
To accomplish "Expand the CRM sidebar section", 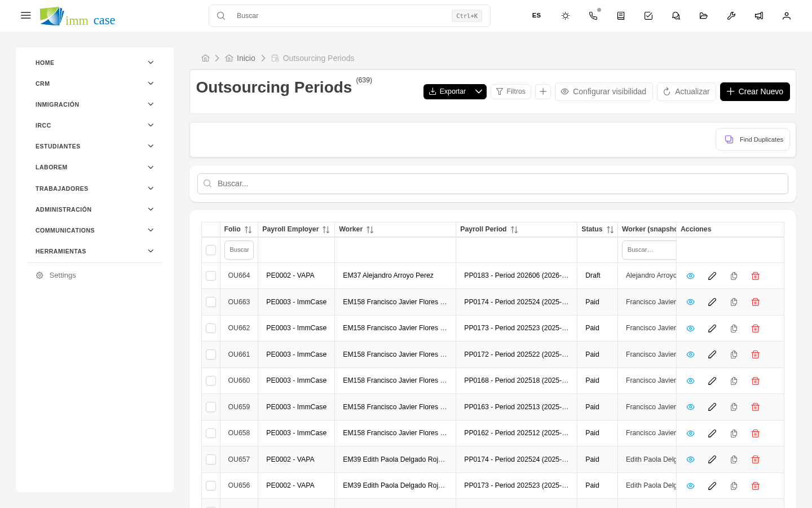I will pos(94,84).
